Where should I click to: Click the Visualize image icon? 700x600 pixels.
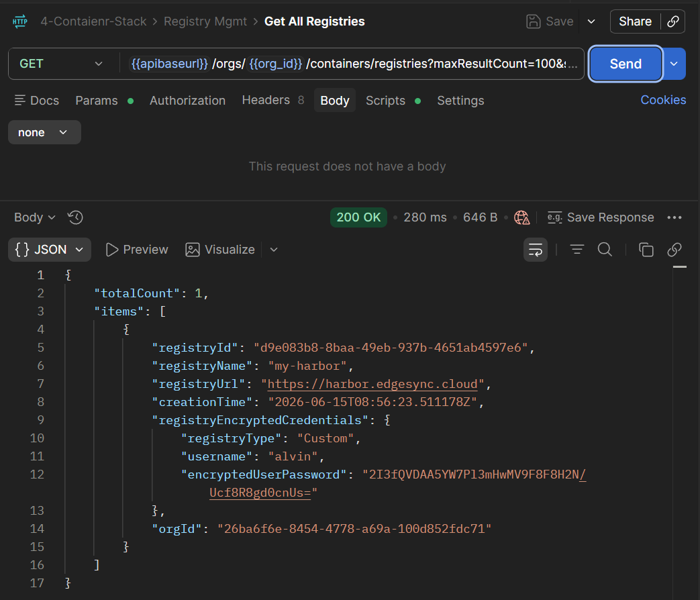coord(193,250)
